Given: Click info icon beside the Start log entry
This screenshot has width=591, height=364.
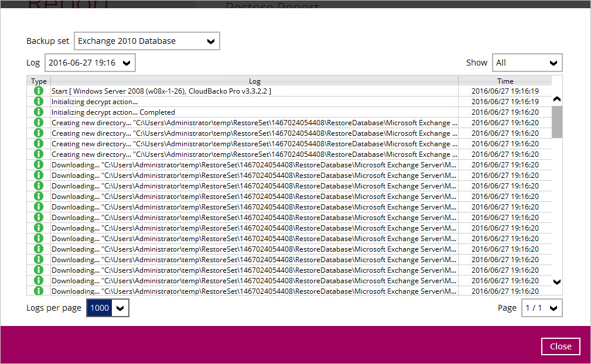Looking at the screenshot, I should 39,91.
